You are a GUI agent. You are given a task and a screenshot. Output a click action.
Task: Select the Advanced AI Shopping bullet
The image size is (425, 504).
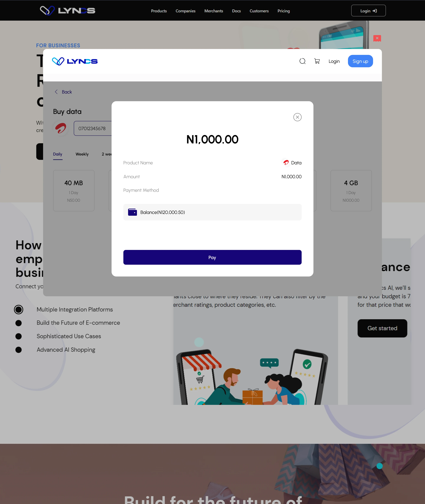(x=19, y=350)
